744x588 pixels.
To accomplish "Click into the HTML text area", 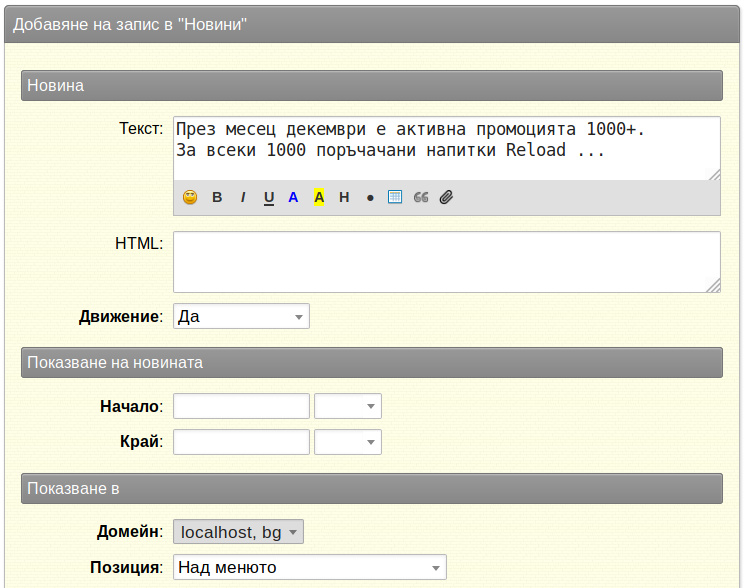I will [447, 262].
